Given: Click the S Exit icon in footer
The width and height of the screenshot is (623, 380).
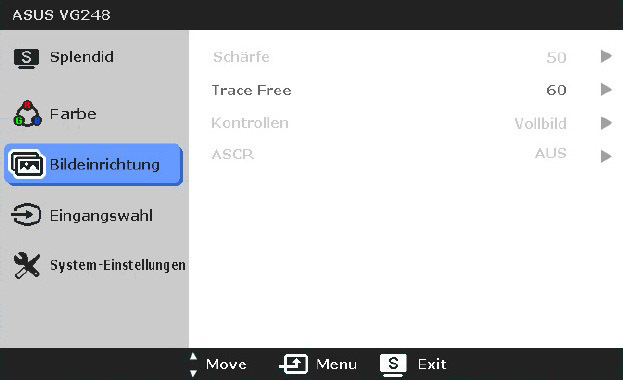Looking at the screenshot, I should 393,364.
